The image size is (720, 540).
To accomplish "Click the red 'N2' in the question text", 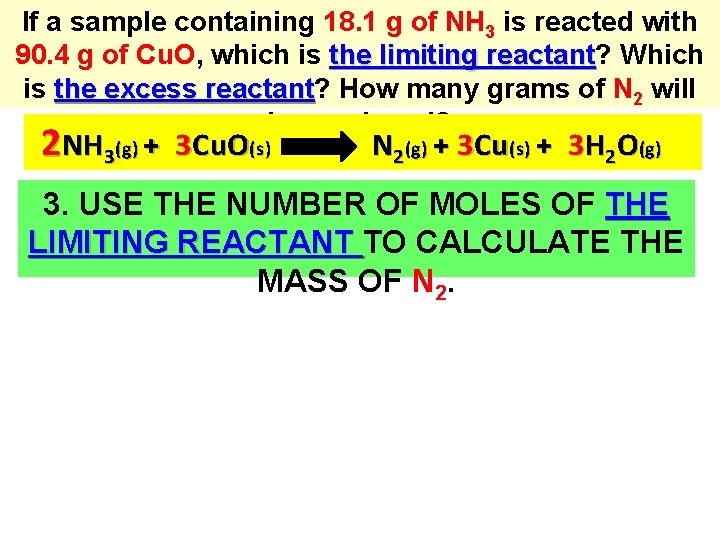I will click(628, 90).
